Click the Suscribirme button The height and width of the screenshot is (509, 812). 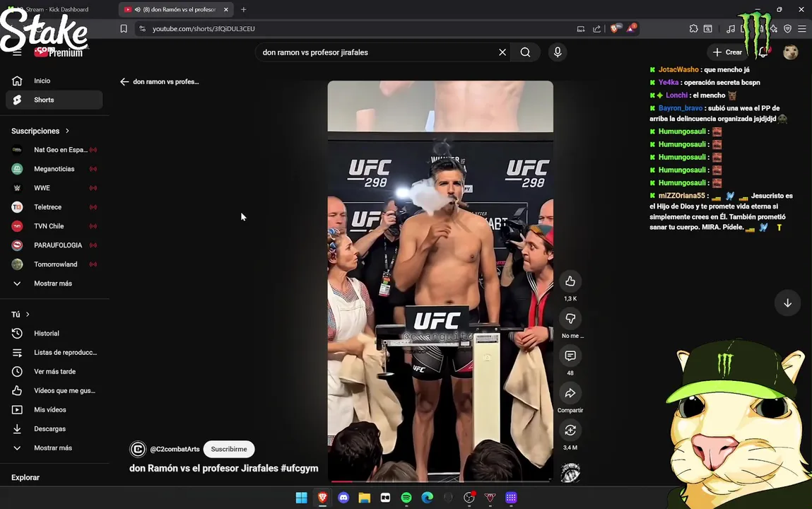[x=229, y=449]
